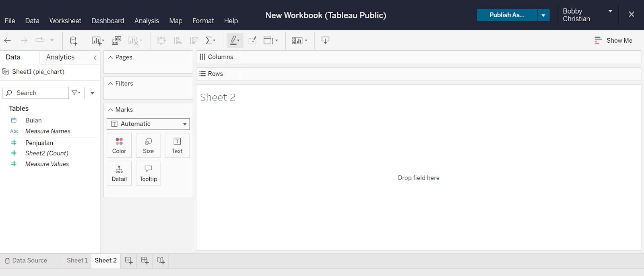Select the Bulan date field
The height and width of the screenshot is (276, 644).
click(x=33, y=120)
